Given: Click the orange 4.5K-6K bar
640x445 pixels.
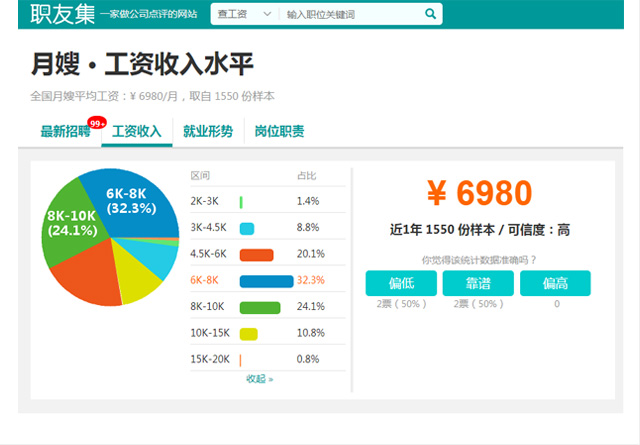Looking at the screenshot, I should [257, 255].
